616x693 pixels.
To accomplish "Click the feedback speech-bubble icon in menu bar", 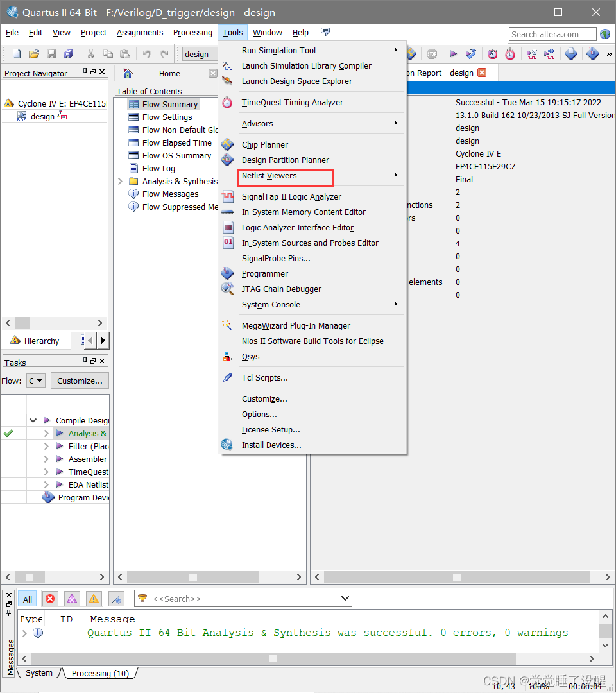I will (325, 32).
